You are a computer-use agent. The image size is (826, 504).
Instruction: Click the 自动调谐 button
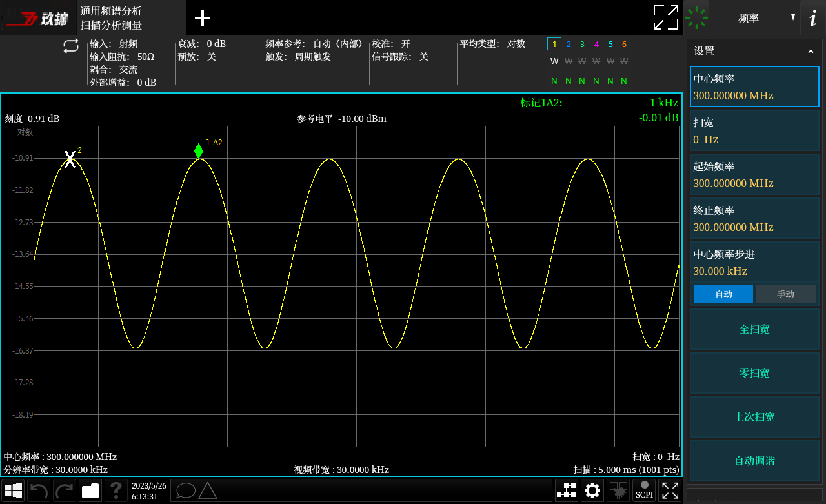pyautogui.click(x=754, y=461)
